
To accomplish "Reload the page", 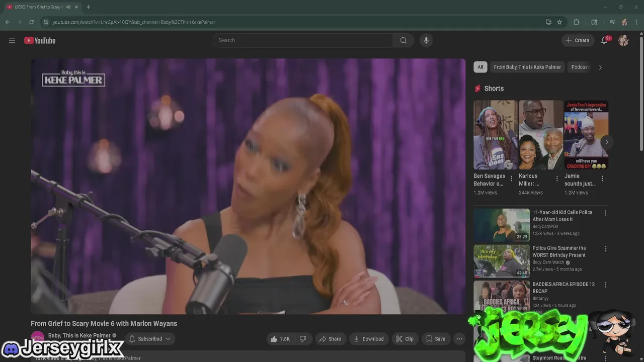I will tap(31, 22).
